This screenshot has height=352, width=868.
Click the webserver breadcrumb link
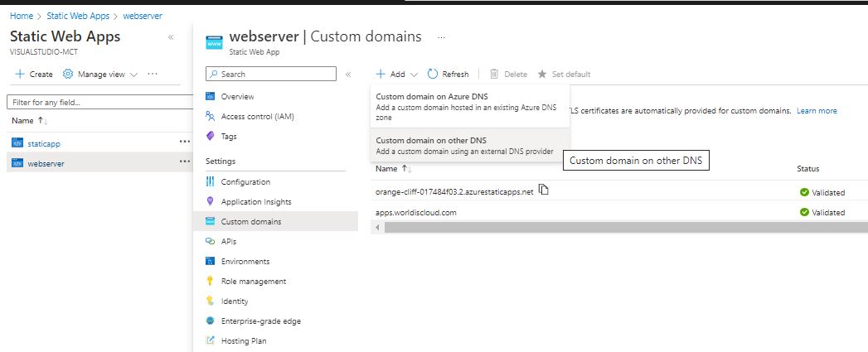pos(143,16)
